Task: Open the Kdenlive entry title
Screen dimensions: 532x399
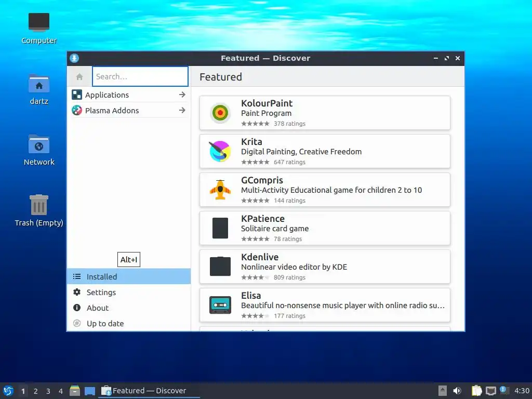Action: 260,257
